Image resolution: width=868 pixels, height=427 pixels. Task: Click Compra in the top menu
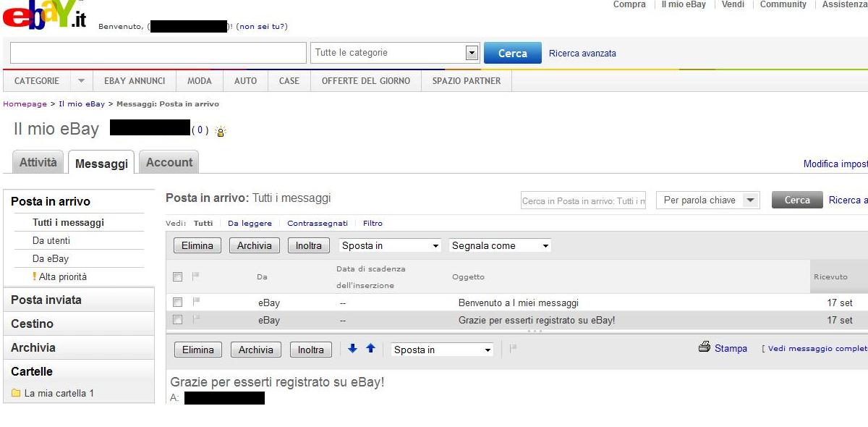tap(629, 4)
